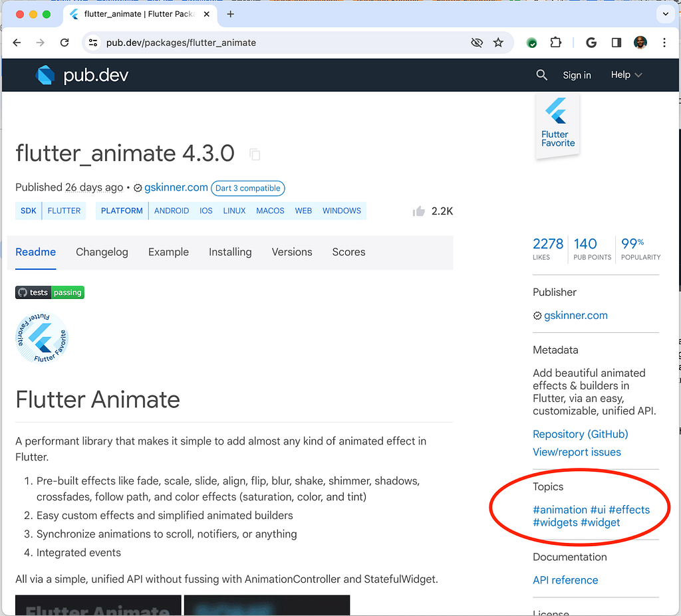Click the Flutter Favorite badge in header
Screen dimensions: 681x616
click(x=558, y=126)
